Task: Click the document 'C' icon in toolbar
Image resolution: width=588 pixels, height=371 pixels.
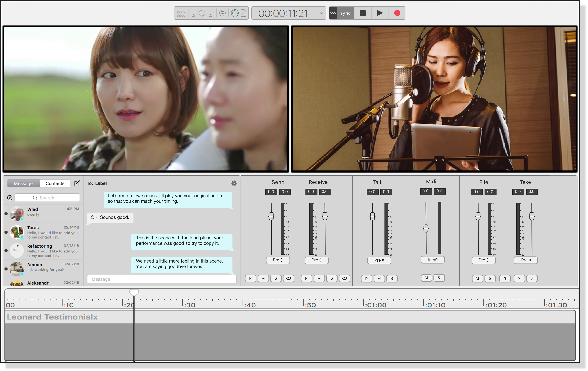Action: (243, 13)
